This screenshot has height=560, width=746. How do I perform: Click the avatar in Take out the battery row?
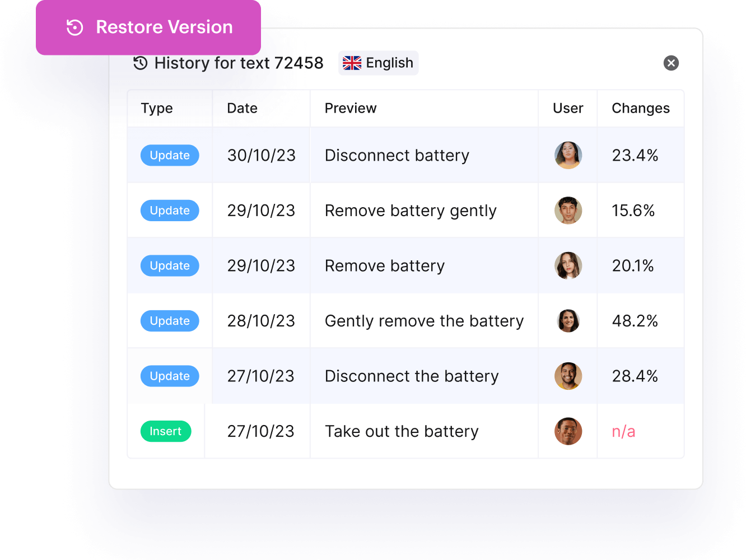pos(568,431)
